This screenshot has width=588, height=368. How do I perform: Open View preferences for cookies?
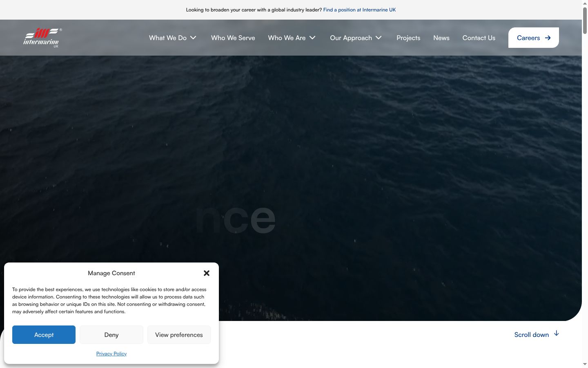tap(179, 334)
